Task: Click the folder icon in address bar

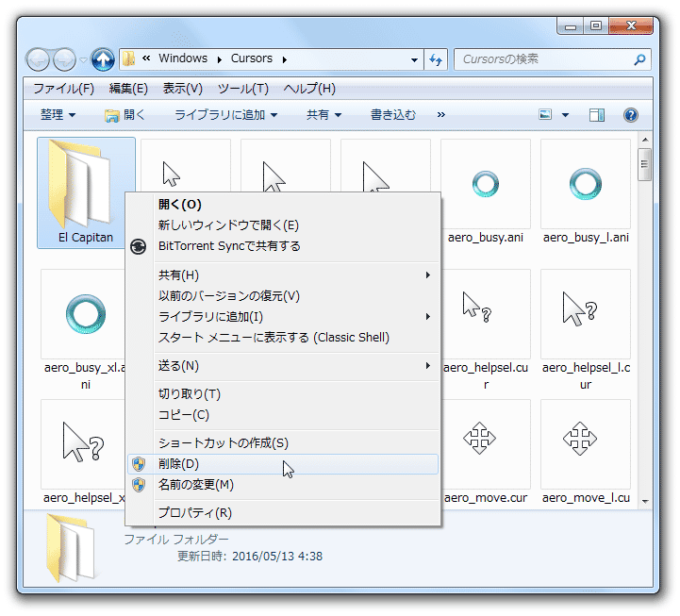Action: click(128, 58)
